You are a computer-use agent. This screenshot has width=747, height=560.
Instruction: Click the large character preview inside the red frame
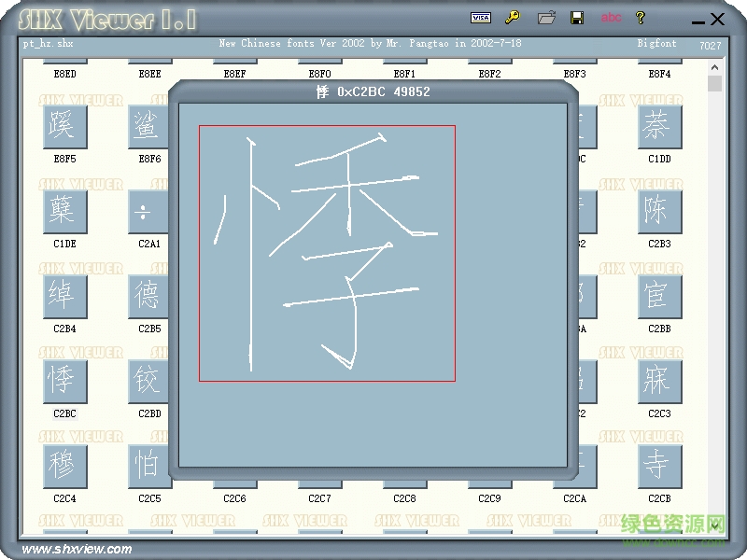(327, 252)
